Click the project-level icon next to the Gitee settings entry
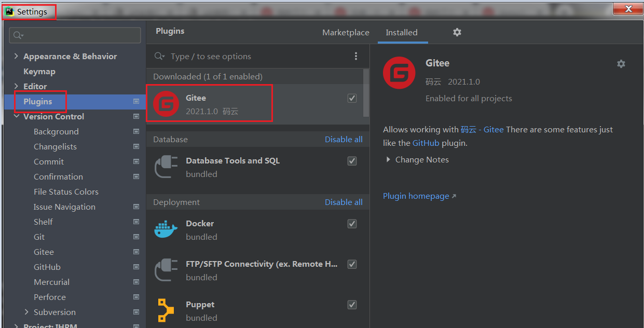 coord(136,252)
